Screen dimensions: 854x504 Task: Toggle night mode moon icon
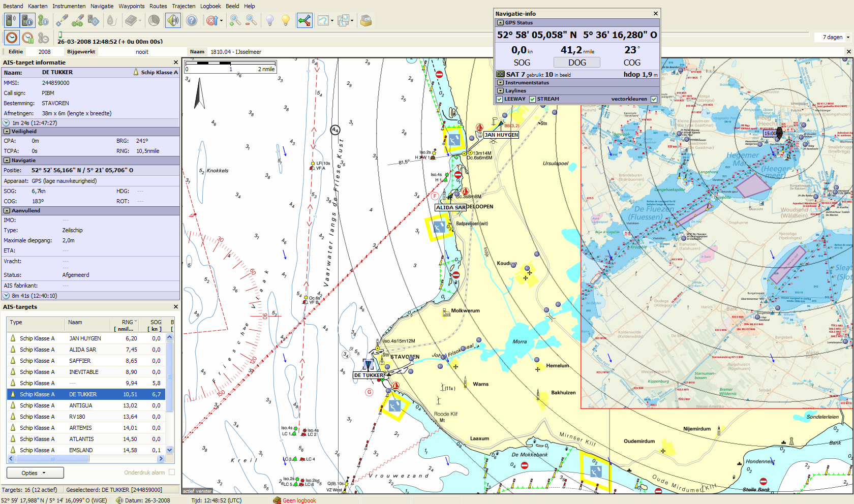pyautogui.click(x=154, y=20)
